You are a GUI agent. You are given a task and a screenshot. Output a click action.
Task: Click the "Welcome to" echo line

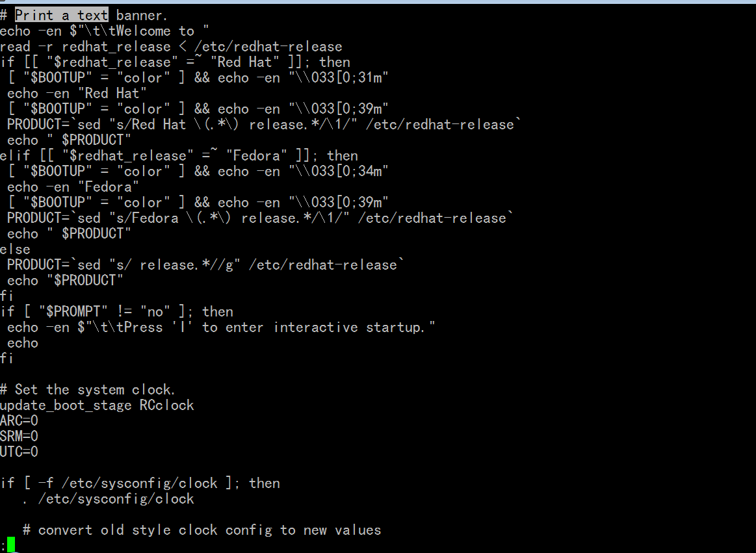[x=105, y=31]
